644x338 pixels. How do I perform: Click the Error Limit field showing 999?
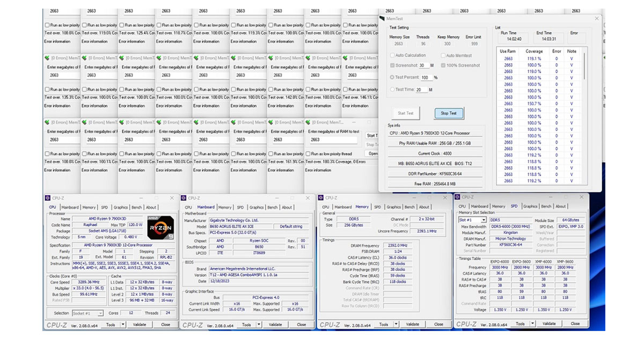(473, 44)
